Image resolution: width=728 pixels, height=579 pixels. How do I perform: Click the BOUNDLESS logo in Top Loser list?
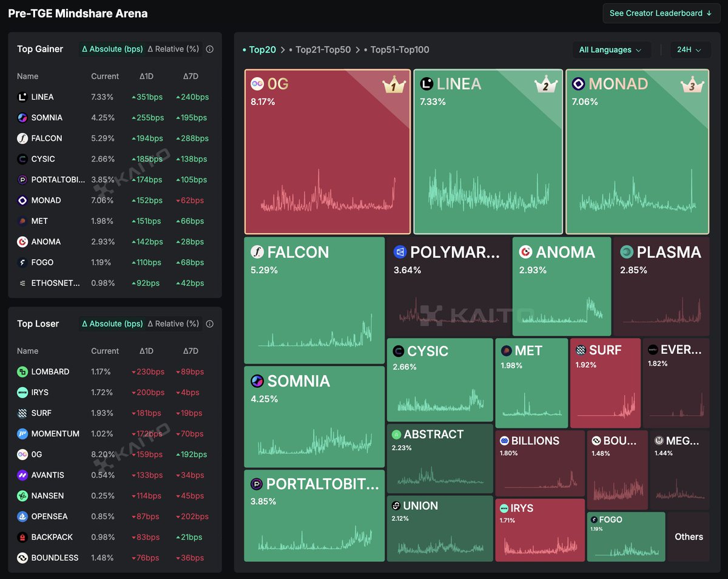[22, 558]
